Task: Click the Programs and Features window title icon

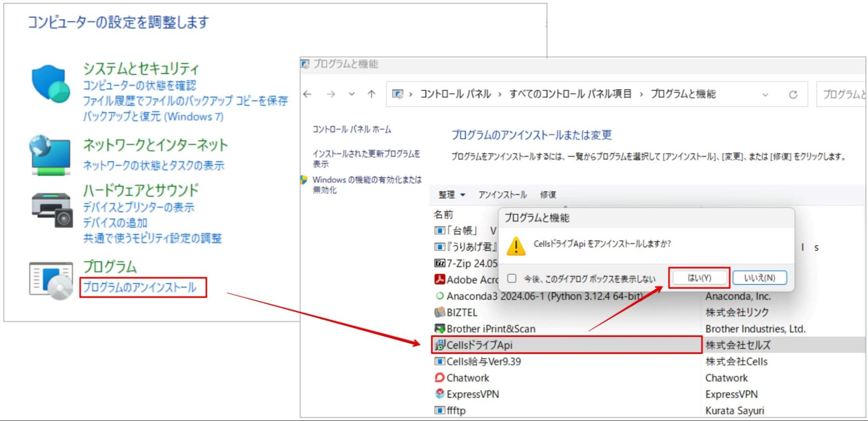Action: [305, 64]
